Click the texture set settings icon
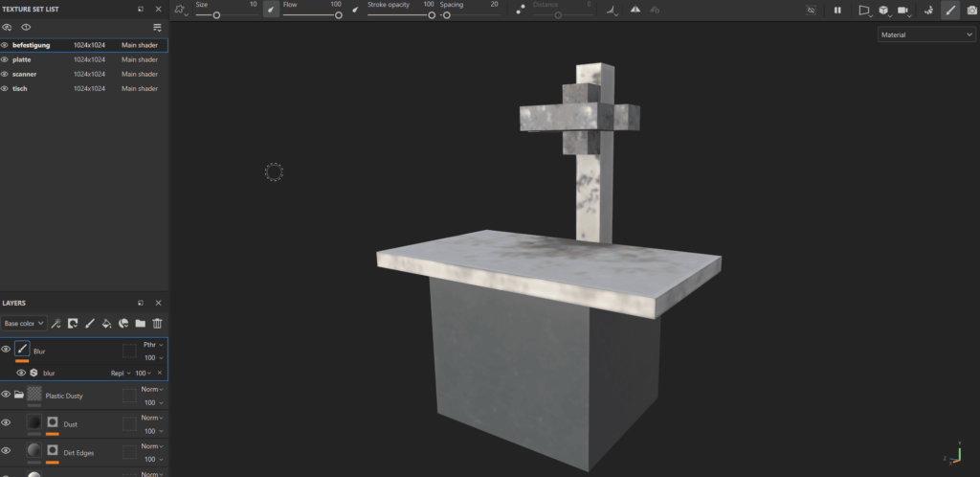The width and height of the screenshot is (980, 477). 158,28
